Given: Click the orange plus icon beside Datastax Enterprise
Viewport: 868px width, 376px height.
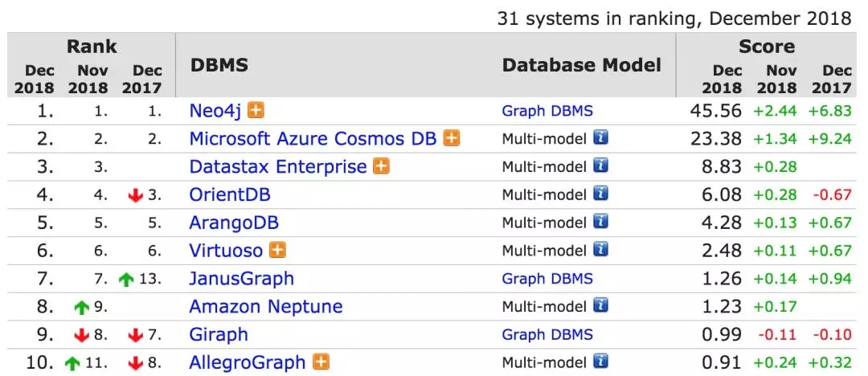Looking at the screenshot, I should click(x=381, y=166).
